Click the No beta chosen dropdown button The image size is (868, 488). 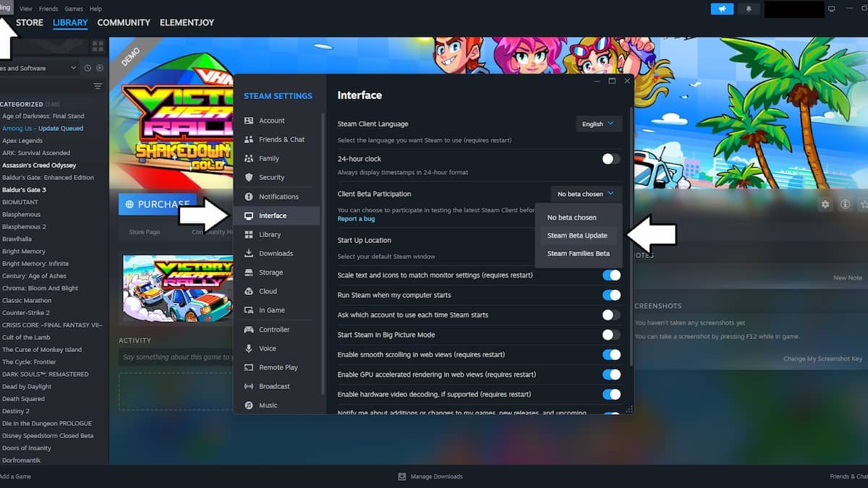(586, 194)
